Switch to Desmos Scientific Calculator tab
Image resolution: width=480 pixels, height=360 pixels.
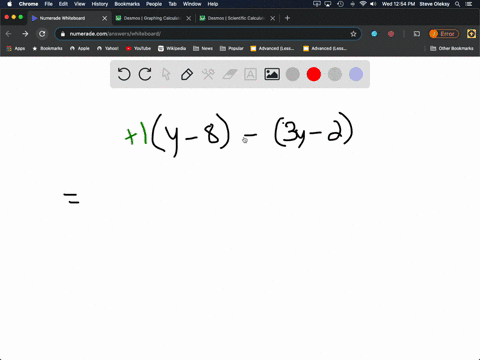click(x=236, y=18)
